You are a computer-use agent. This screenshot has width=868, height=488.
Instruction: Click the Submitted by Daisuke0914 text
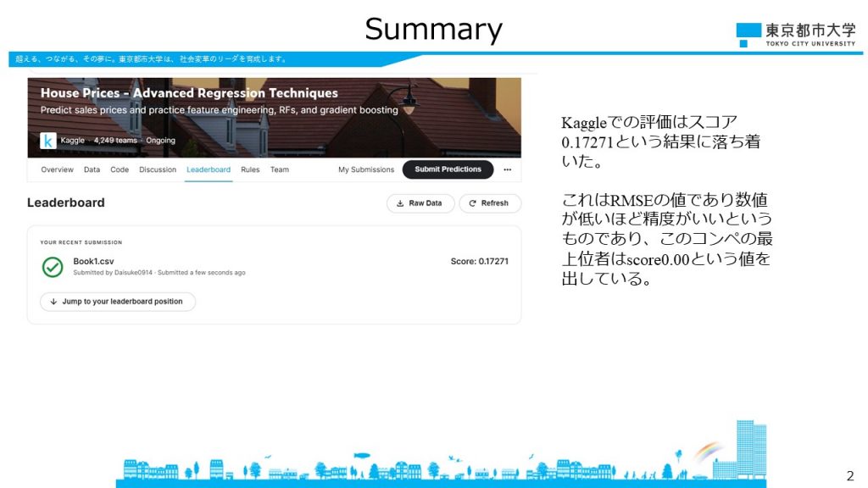113,273
